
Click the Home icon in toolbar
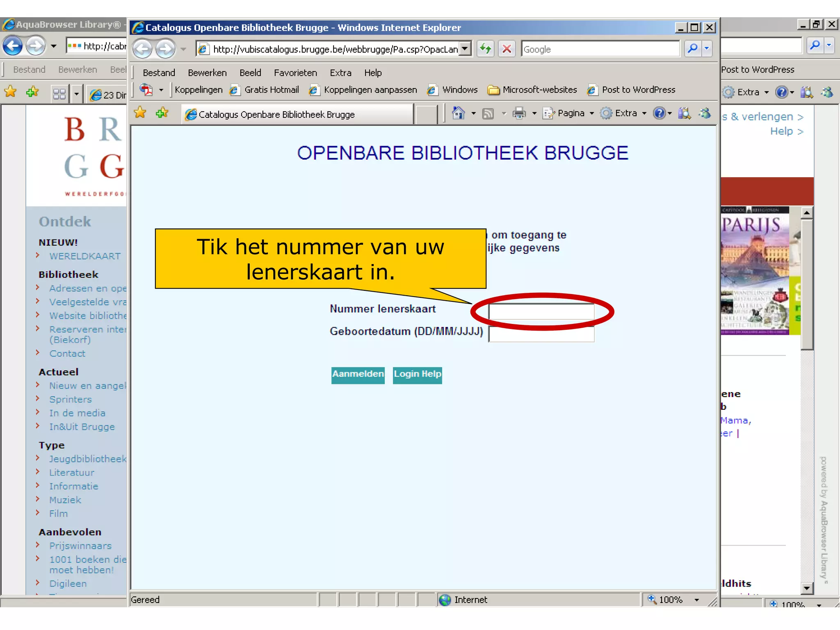(x=458, y=113)
